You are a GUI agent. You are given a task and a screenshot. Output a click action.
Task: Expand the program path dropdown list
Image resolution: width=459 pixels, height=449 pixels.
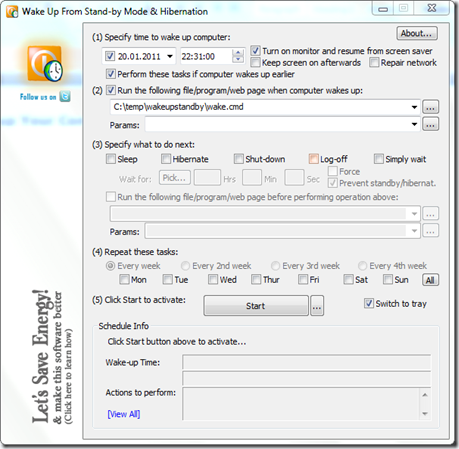(414, 107)
